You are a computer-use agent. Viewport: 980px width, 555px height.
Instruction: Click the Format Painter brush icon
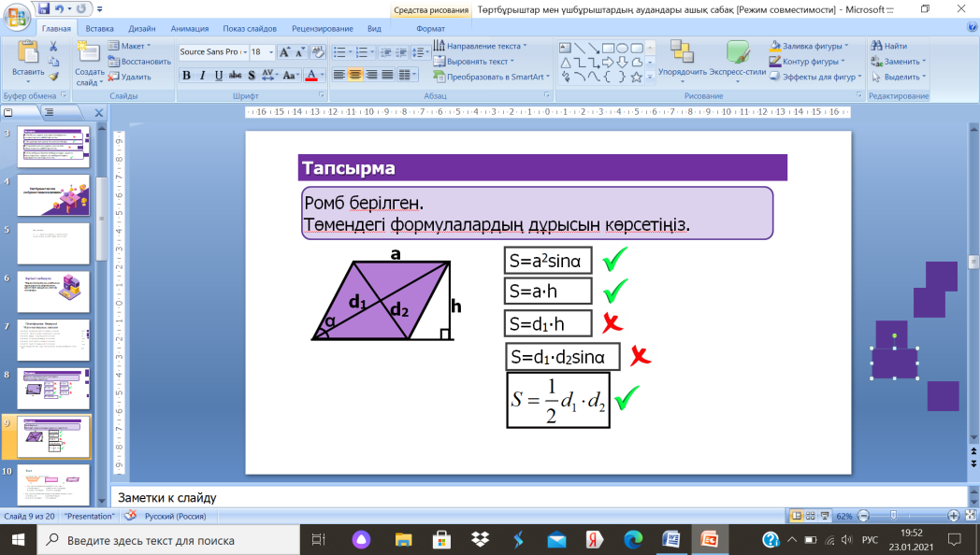53,77
